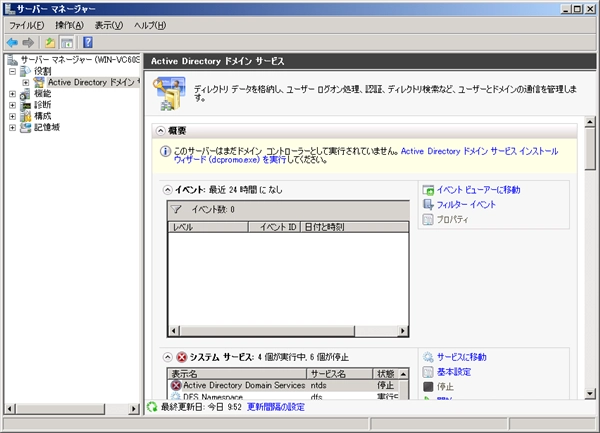Viewport: 600px width, 433px height.
Task: Click the 基本設定 icon
Action: tap(428, 372)
